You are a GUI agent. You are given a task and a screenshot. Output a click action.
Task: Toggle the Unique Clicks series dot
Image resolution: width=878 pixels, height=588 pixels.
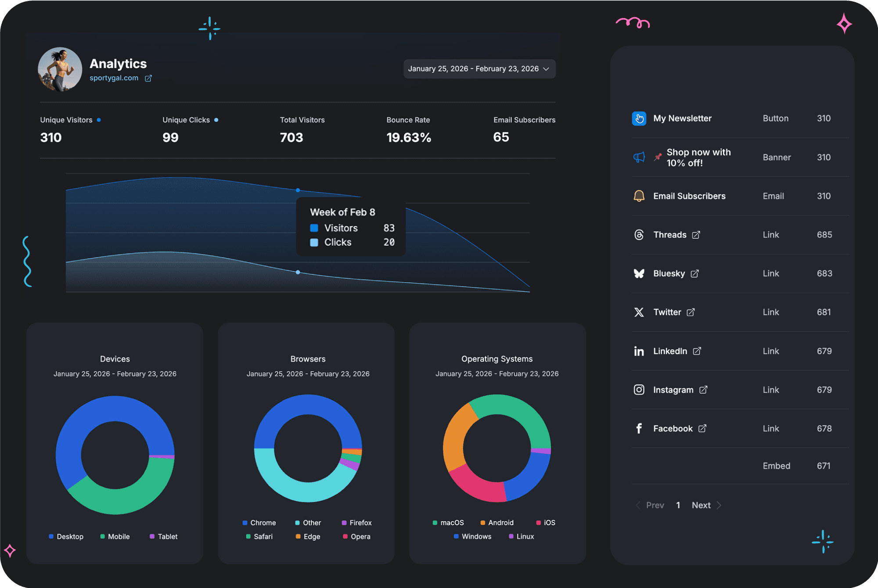pos(216,120)
